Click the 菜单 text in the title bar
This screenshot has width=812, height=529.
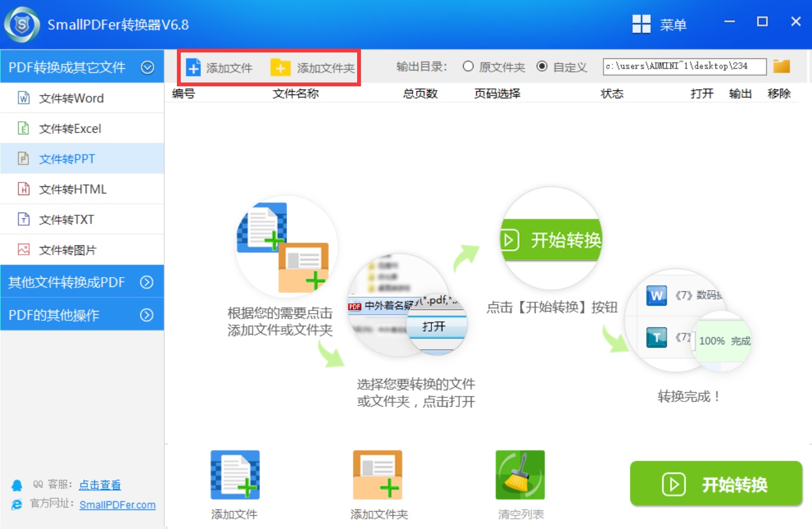tap(673, 25)
